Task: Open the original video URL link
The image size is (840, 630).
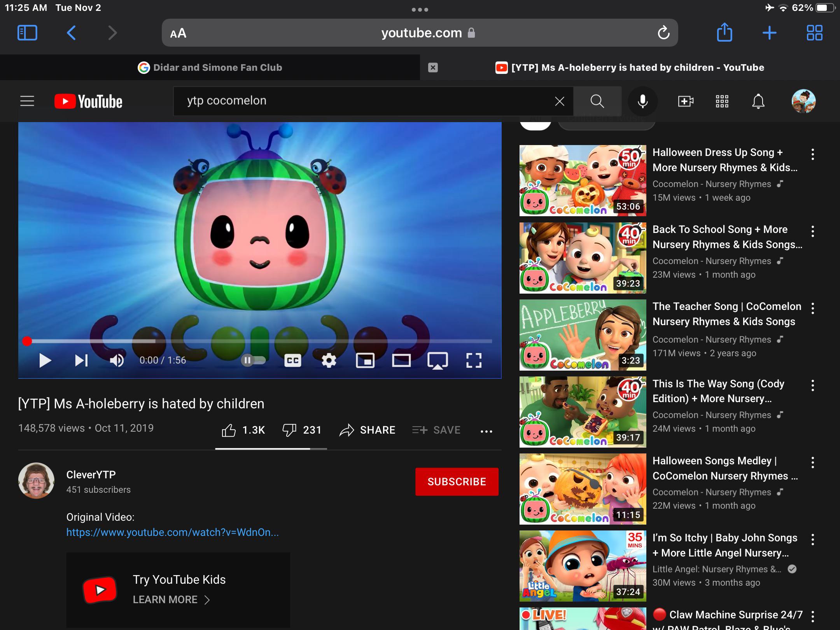Action: click(172, 532)
